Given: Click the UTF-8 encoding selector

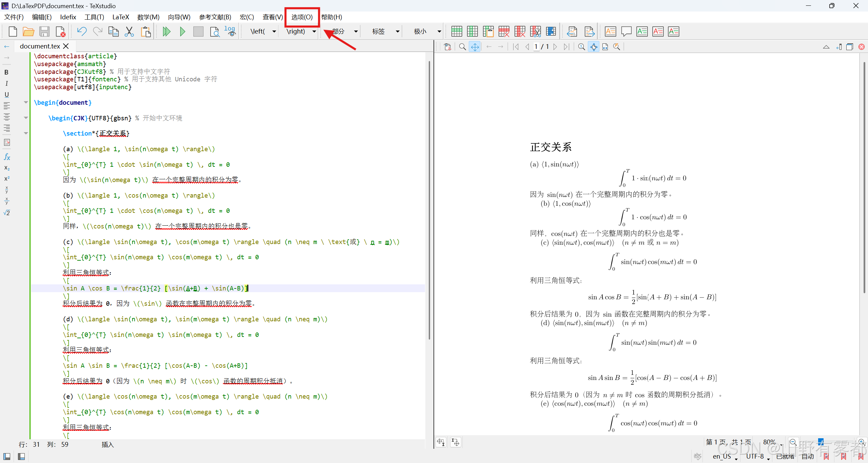Looking at the screenshot, I should [755, 456].
